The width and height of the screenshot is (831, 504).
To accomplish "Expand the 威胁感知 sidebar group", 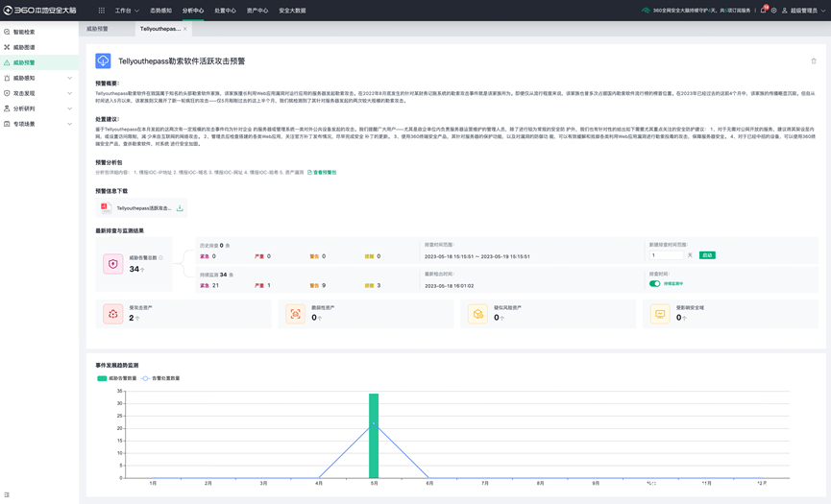I will [x=69, y=78].
